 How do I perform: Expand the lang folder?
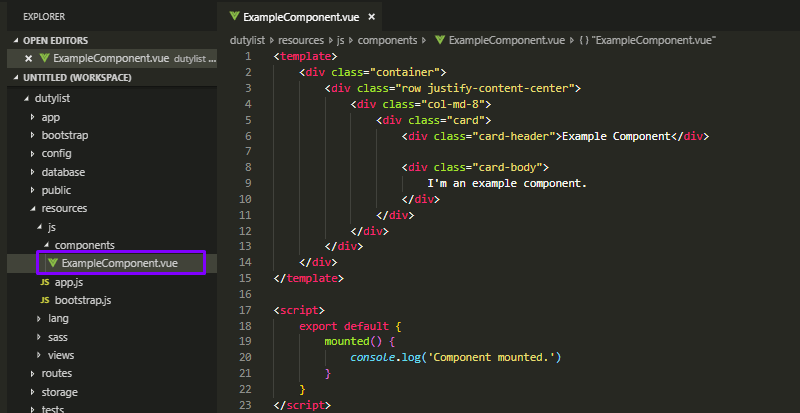tap(40, 319)
